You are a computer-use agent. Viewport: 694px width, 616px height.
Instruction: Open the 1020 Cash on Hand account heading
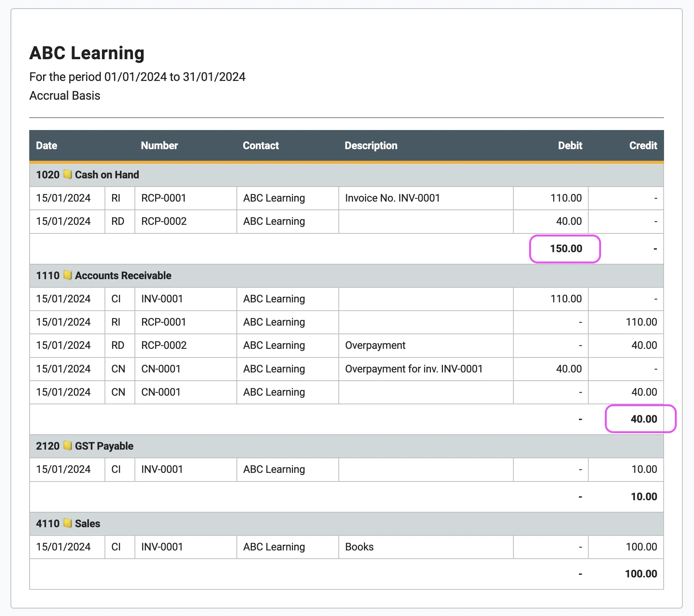(x=87, y=175)
